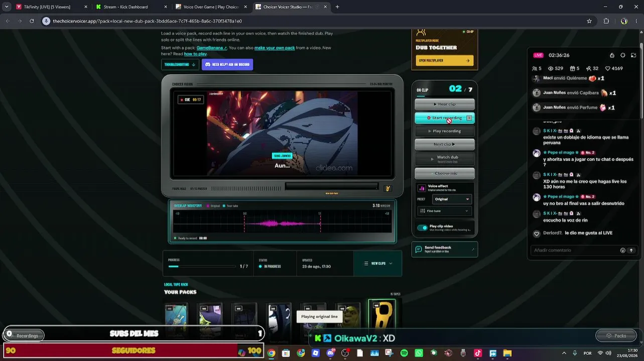Send the comment with the arrow button
The width and height of the screenshot is (644, 361).
pos(631,250)
